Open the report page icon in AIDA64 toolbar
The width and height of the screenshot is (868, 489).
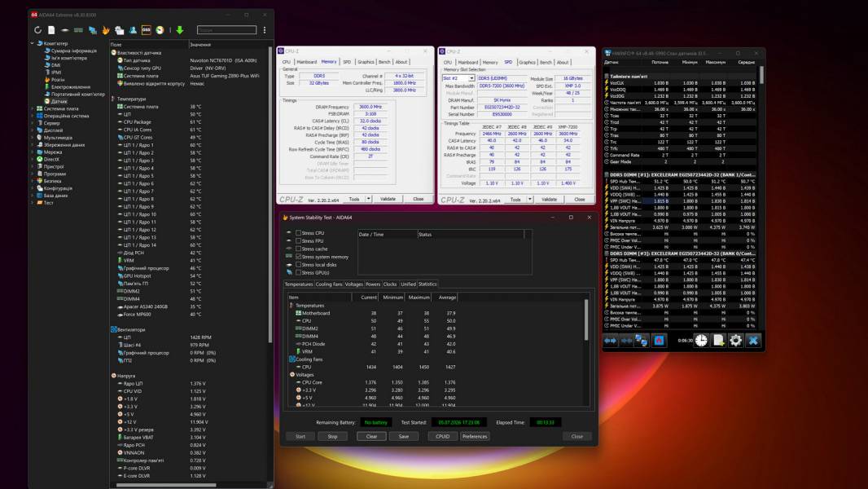click(x=51, y=30)
